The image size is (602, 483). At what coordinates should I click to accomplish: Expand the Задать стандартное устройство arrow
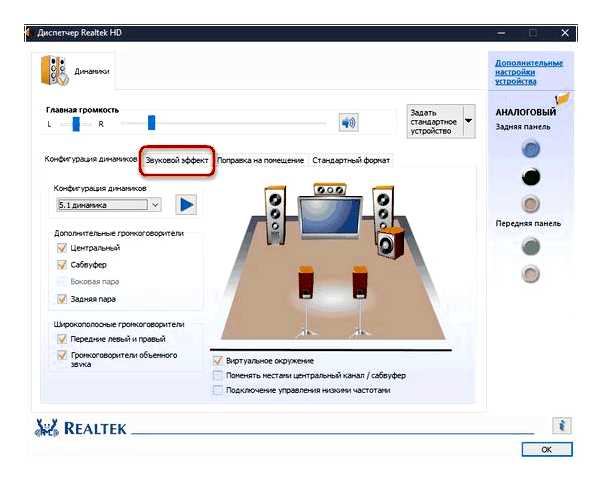pos(469,121)
